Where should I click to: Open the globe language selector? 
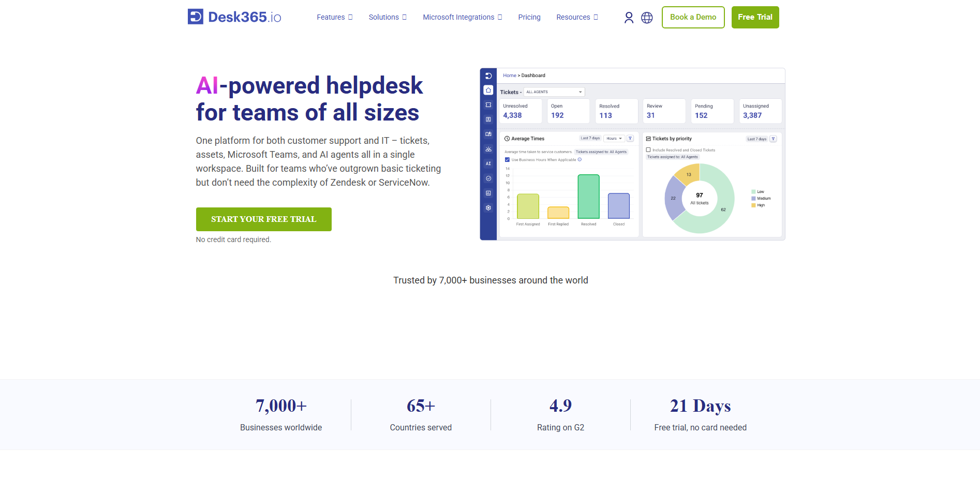click(x=647, y=18)
